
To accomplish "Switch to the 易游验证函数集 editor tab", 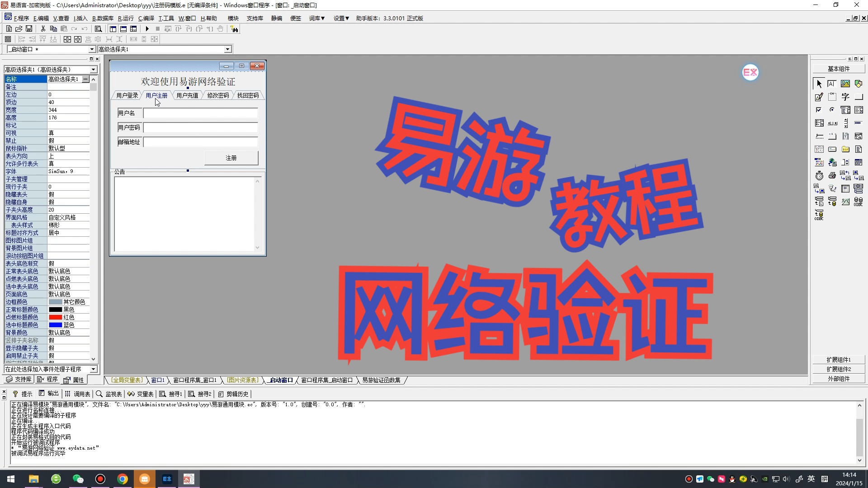I will pyautogui.click(x=381, y=380).
